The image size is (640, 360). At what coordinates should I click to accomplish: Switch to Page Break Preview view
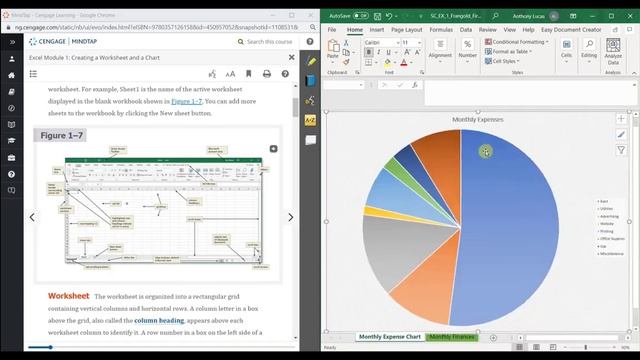(553, 347)
